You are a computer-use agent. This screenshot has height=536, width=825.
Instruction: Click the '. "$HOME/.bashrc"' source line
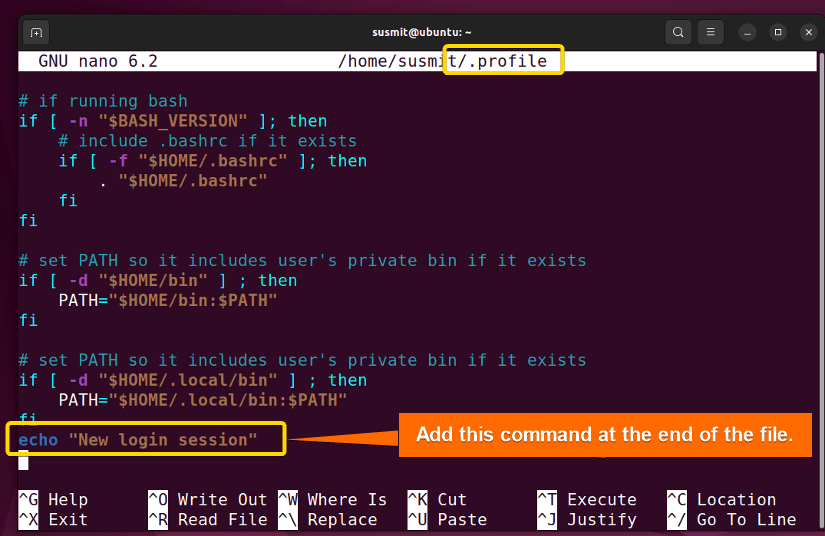[183, 181]
